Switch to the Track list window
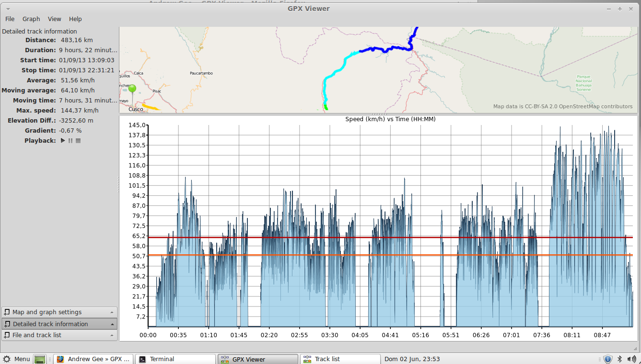The width and height of the screenshot is (641, 364). 339,359
